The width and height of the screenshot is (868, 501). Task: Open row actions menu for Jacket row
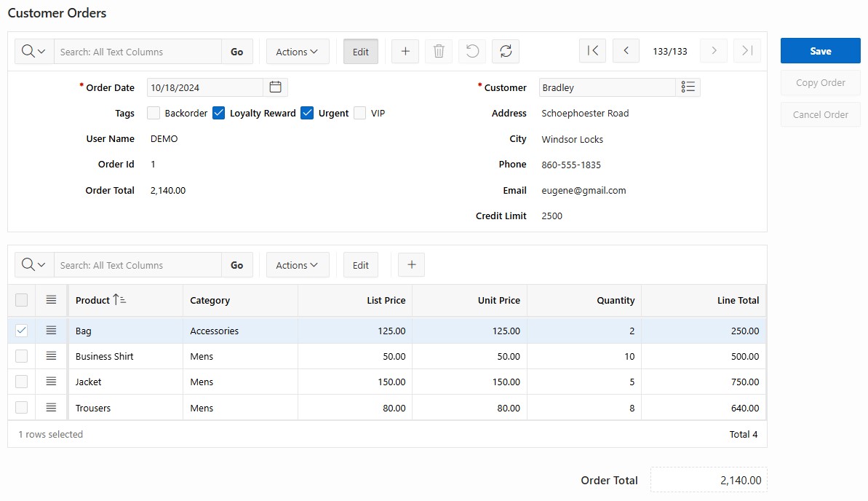click(51, 382)
